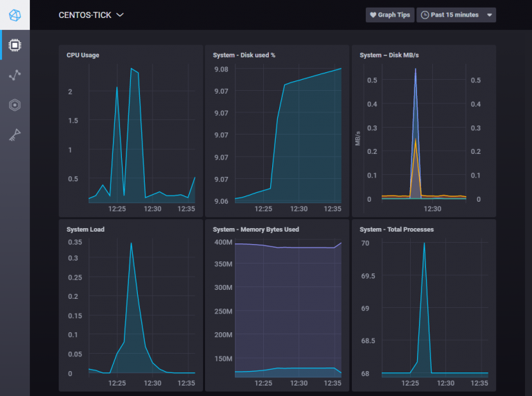Screen dimensions: 532x396
Task: Open the Data Explorer graph icon
Action: (x=15, y=75)
